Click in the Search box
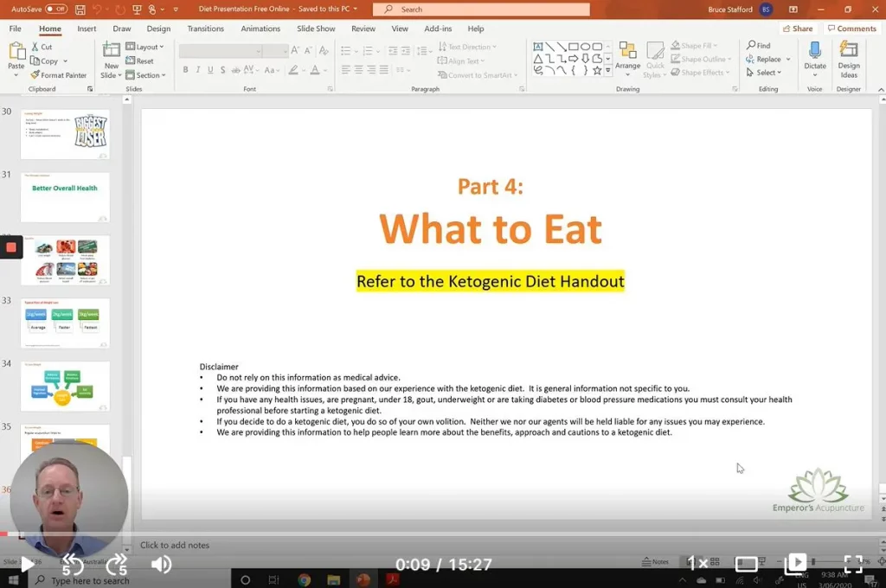This screenshot has width=886, height=588. pyautogui.click(x=481, y=9)
